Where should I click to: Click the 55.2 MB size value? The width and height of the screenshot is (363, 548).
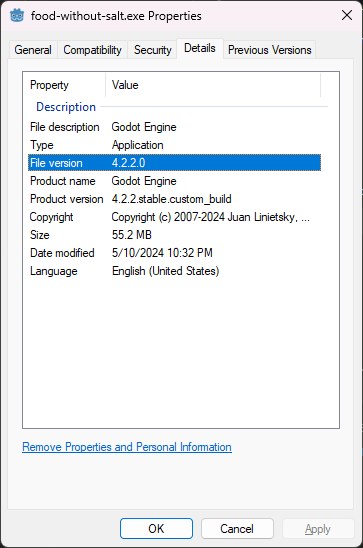(x=132, y=235)
